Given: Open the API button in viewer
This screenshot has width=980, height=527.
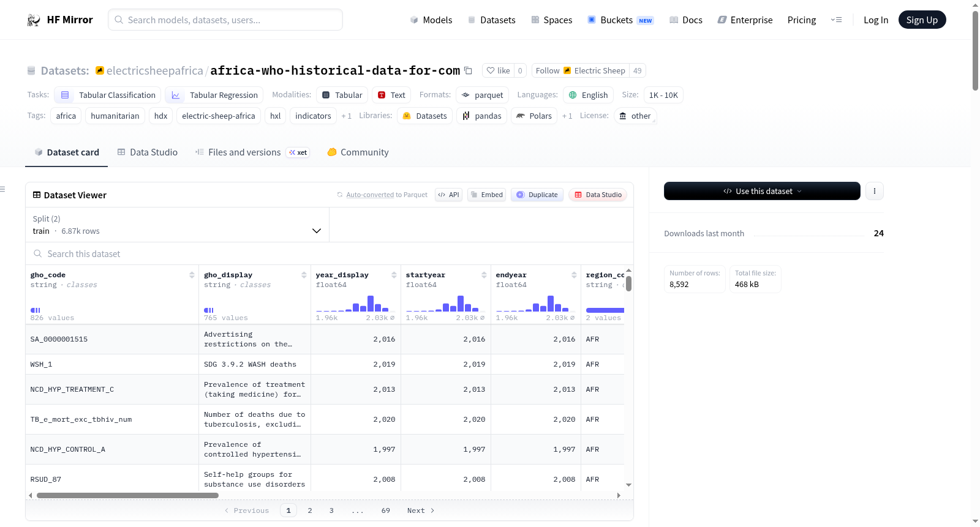Looking at the screenshot, I should pyautogui.click(x=448, y=195).
